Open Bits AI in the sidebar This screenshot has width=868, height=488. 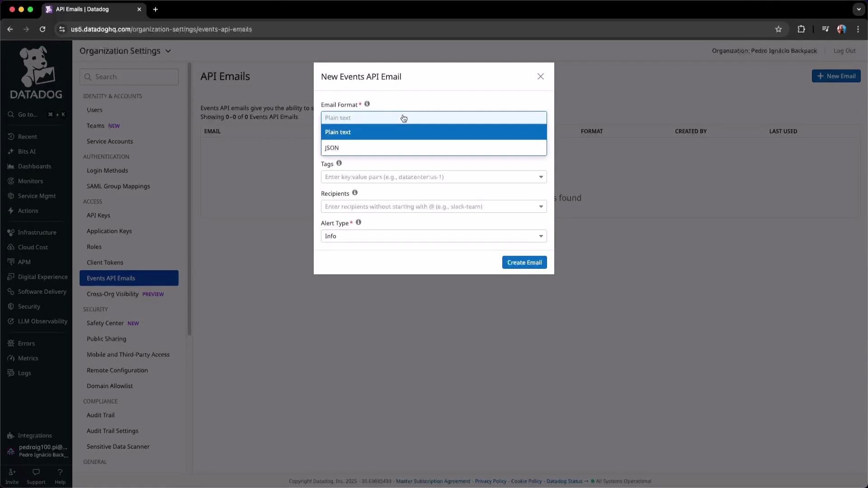tap(27, 151)
